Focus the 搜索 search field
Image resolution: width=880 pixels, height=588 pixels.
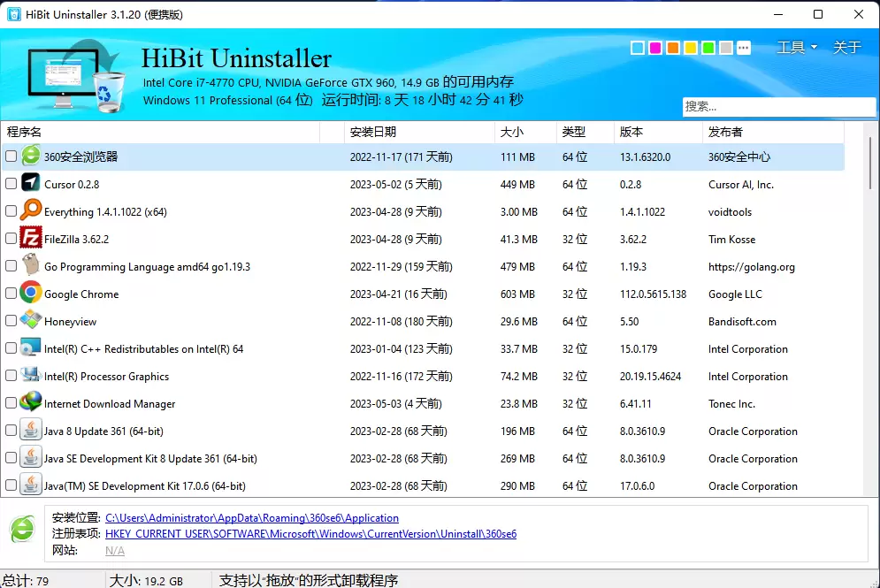point(779,106)
